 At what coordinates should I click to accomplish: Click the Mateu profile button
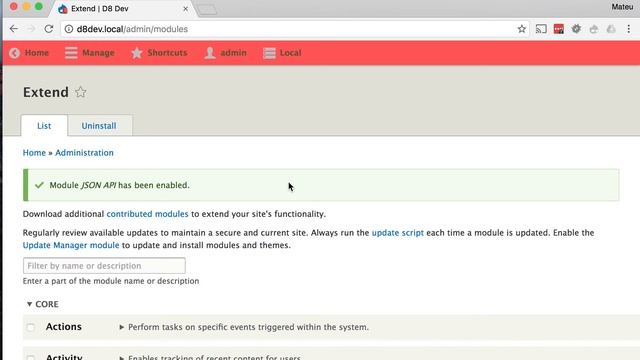pos(622,7)
